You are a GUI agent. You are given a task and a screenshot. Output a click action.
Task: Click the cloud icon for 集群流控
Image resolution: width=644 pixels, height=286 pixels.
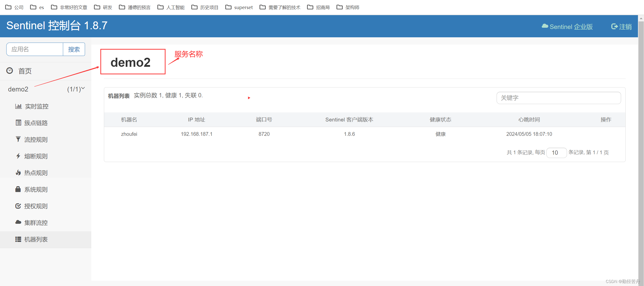click(x=18, y=223)
